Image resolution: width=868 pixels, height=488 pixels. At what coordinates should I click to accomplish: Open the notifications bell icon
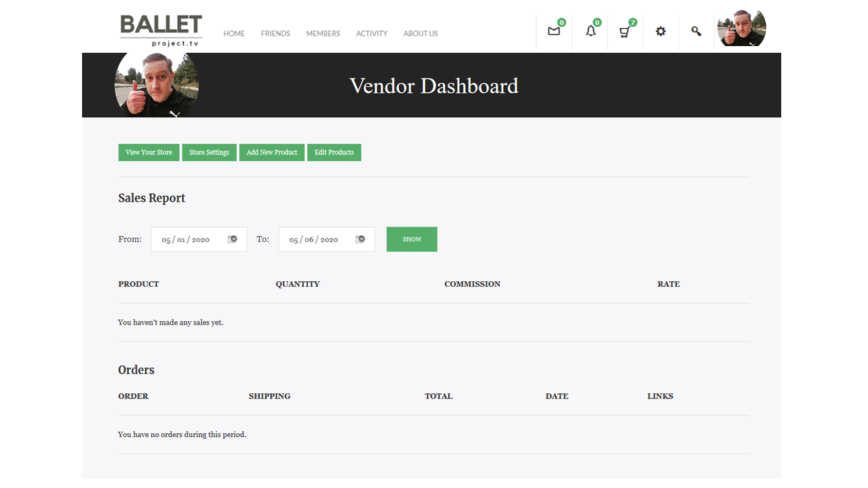pos(591,31)
